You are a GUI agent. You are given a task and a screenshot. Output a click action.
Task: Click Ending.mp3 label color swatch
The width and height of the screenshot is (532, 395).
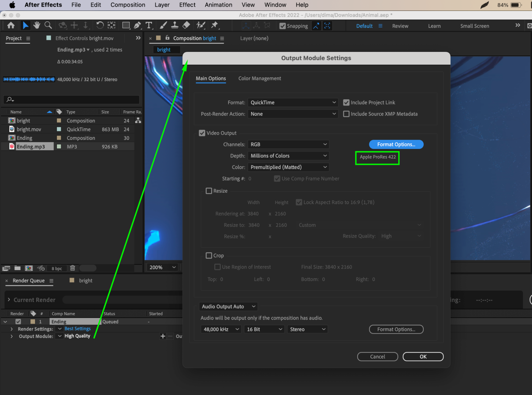tap(59, 146)
